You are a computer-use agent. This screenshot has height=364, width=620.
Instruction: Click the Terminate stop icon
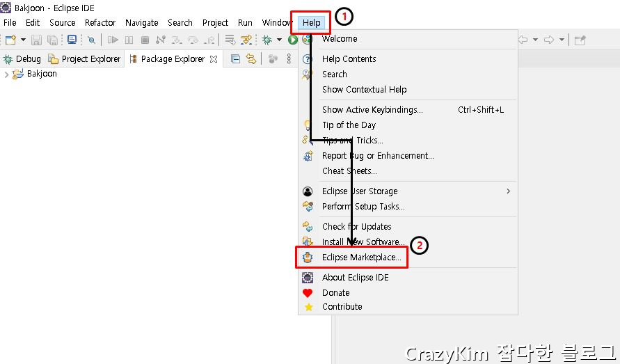[145, 40]
